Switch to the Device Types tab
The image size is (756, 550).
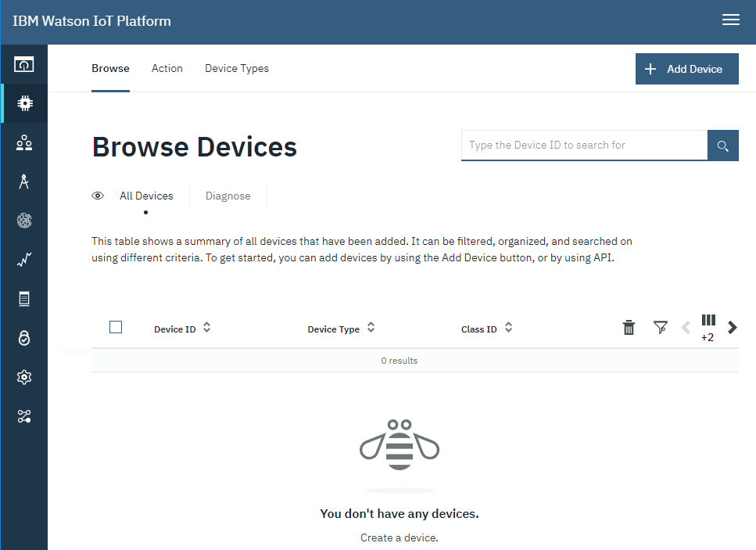236,68
